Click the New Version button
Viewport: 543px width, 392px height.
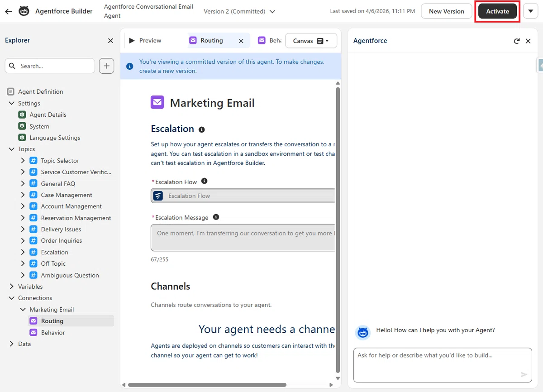pos(447,11)
